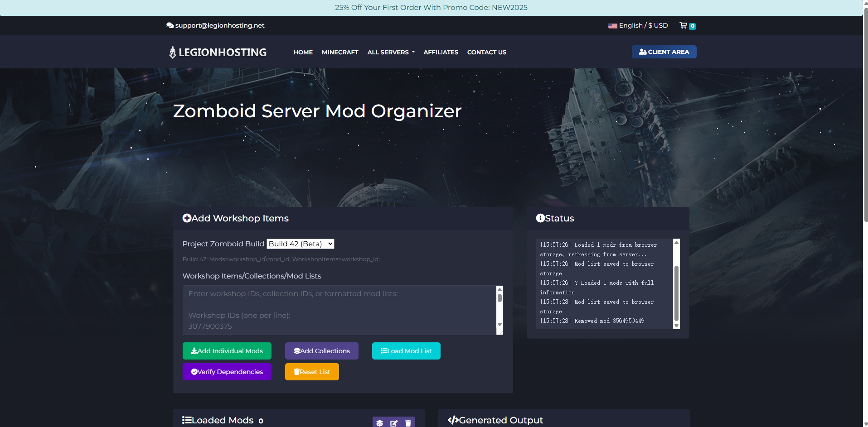Click the Status log scrollbar down arrow
The width and height of the screenshot is (868, 427).
point(676,326)
